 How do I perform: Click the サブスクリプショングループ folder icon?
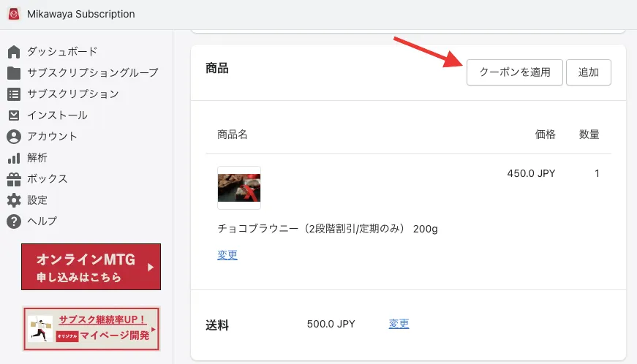pyautogui.click(x=14, y=73)
